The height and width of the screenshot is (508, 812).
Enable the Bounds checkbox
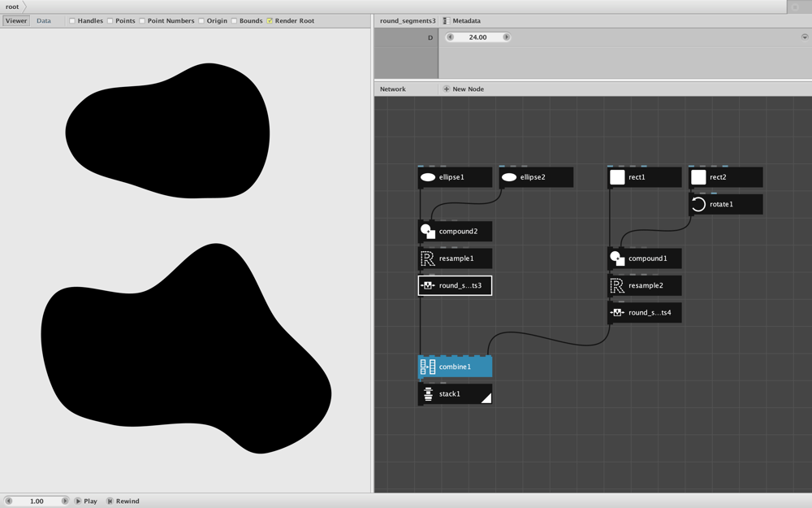[x=234, y=21]
